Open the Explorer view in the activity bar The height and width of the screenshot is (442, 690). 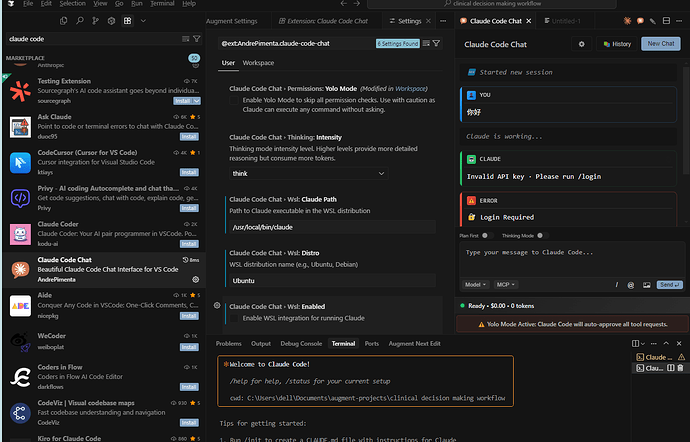pos(63,21)
